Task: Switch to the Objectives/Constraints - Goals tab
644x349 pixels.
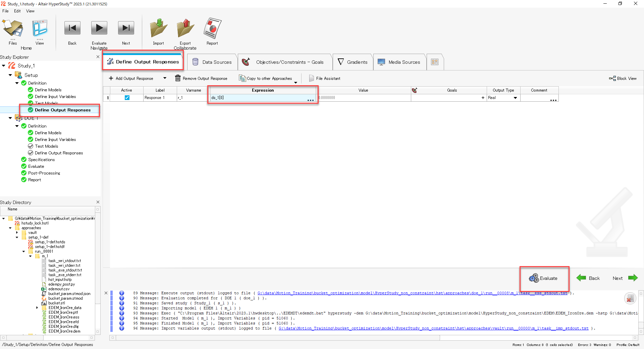Action: pos(284,62)
